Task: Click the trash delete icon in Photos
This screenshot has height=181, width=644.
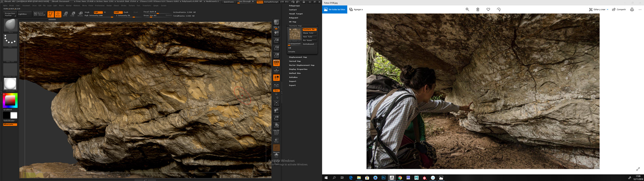Action: coord(478,10)
